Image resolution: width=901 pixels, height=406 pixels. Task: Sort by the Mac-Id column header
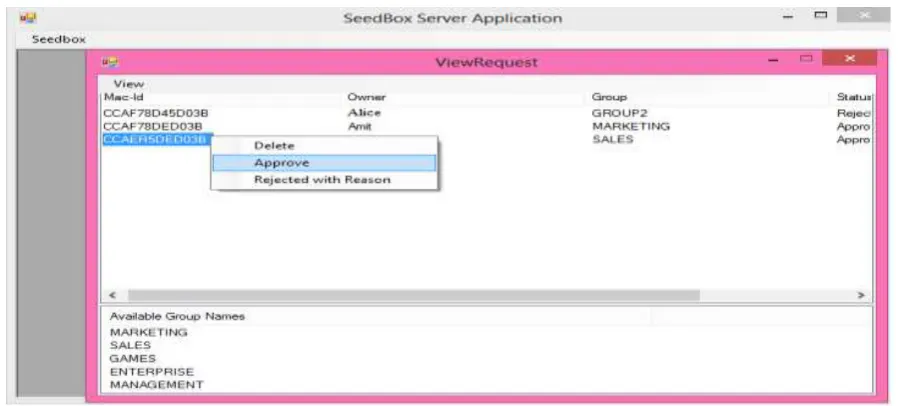[x=124, y=97]
